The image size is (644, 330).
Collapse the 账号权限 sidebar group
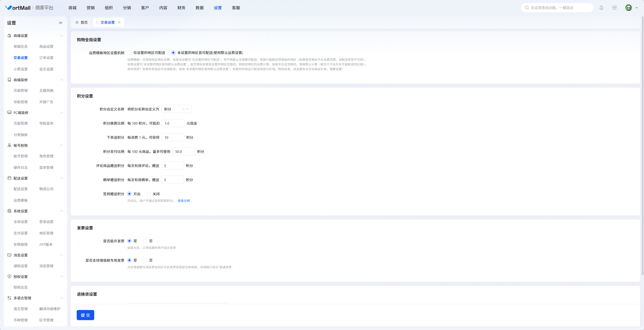pos(62,145)
